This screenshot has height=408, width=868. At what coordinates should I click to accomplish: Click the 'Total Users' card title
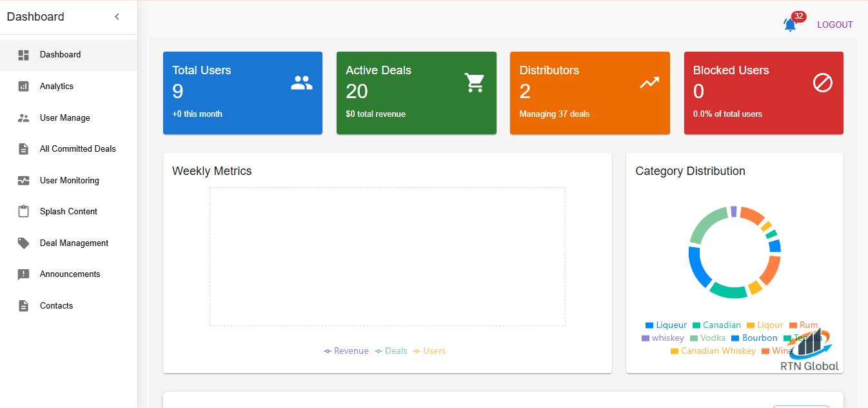[x=201, y=70]
